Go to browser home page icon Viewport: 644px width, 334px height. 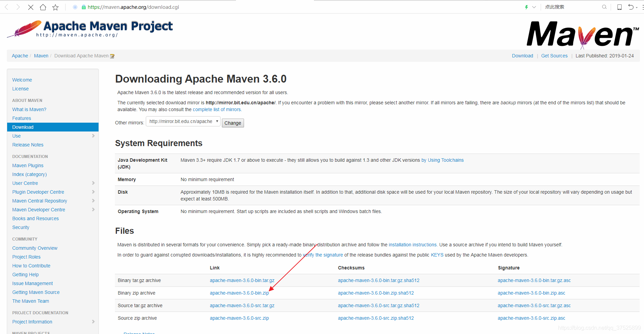click(x=43, y=7)
